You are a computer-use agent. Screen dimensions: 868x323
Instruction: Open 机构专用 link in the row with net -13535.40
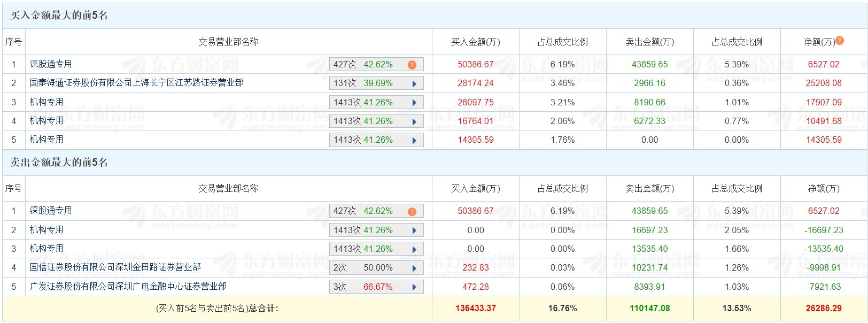point(46,248)
